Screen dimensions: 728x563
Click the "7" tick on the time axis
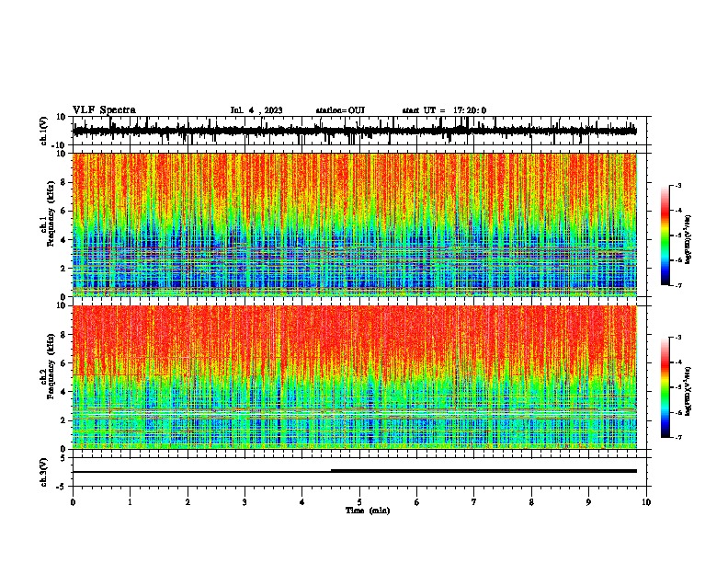click(x=474, y=502)
